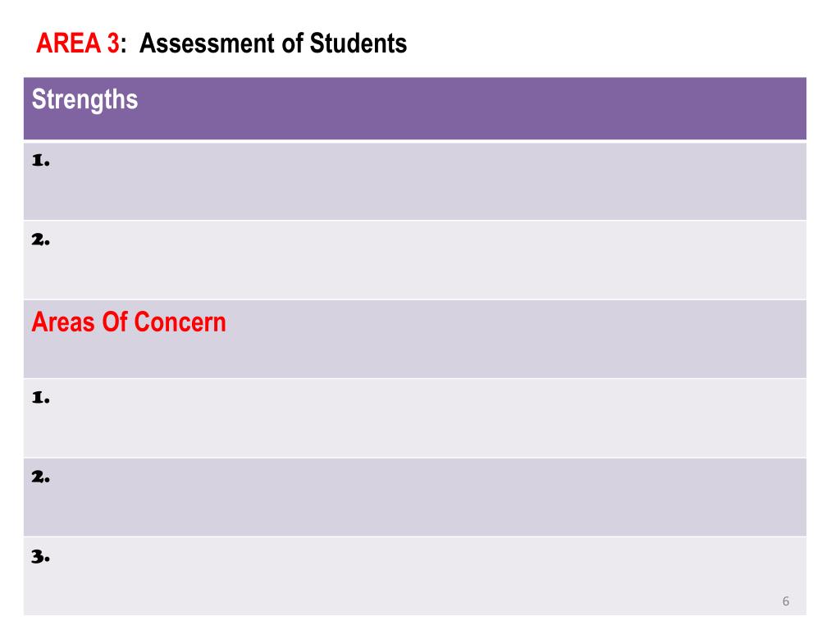Select the word Assessment in the slide title
The height and width of the screenshot is (630, 840).
point(208,43)
